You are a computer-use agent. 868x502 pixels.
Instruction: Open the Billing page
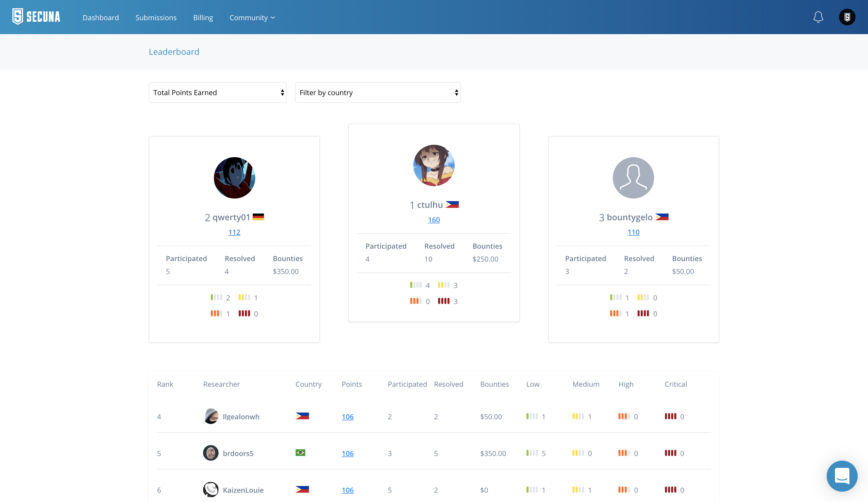coord(203,18)
